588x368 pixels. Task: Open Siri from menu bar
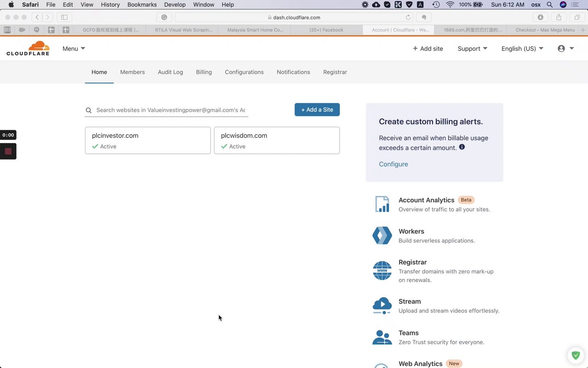(x=563, y=5)
